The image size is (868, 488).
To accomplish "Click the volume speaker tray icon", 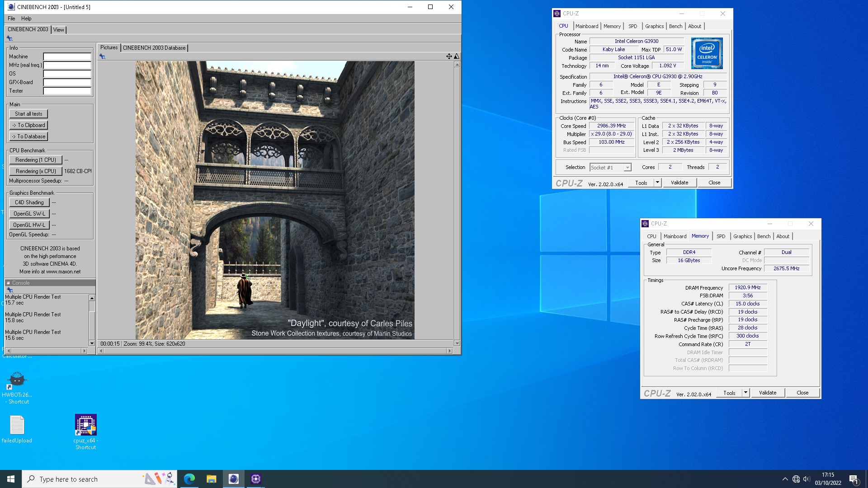I will (807, 479).
